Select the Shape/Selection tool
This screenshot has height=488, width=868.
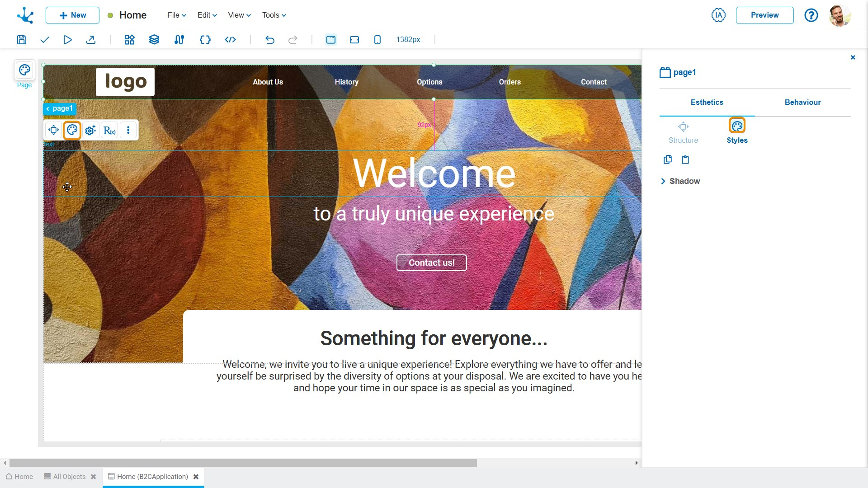click(54, 131)
